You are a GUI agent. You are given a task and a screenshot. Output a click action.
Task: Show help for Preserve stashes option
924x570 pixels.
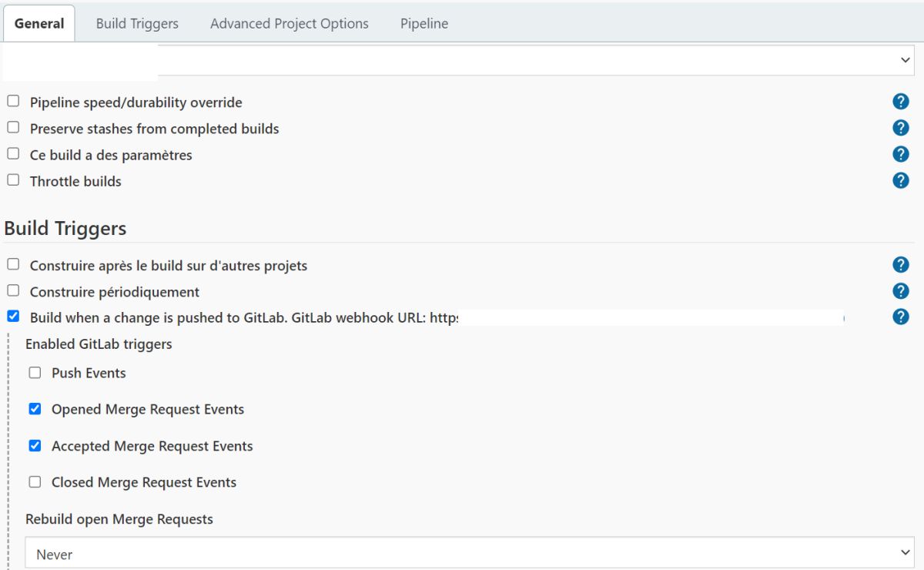900,128
